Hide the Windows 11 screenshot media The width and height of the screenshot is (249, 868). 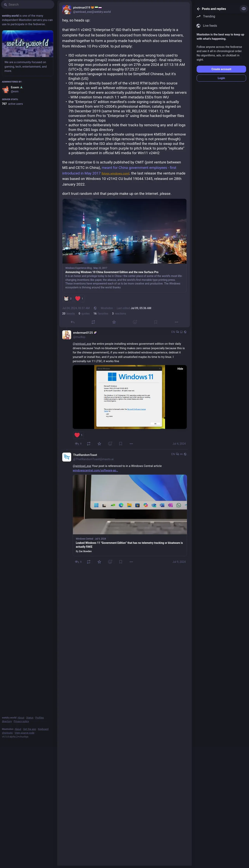click(180, 369)
